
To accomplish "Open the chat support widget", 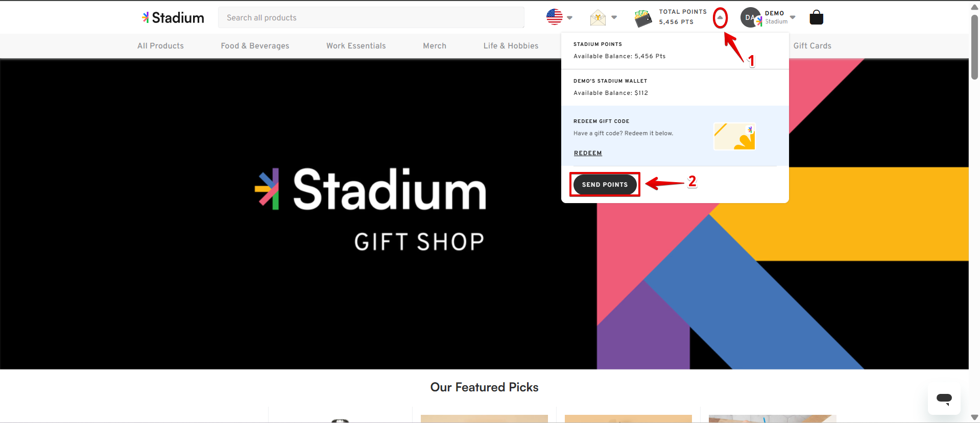I will [x=944, y=399].
